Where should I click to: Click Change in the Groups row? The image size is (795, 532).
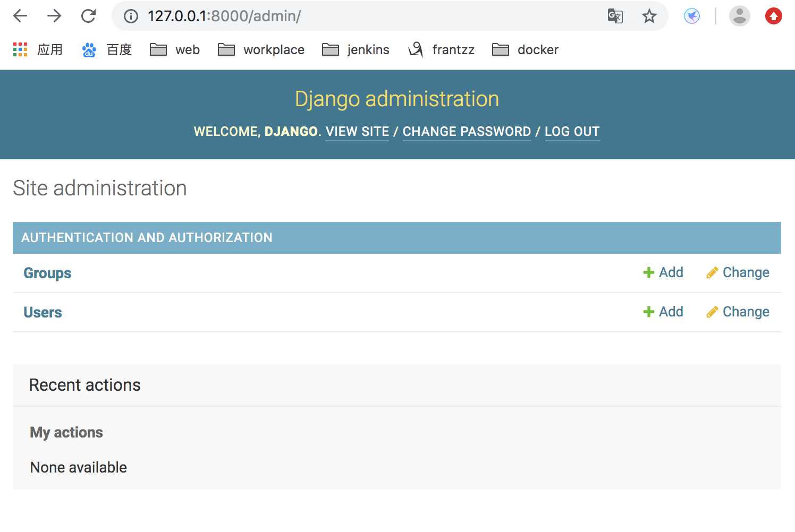[738, 272]
